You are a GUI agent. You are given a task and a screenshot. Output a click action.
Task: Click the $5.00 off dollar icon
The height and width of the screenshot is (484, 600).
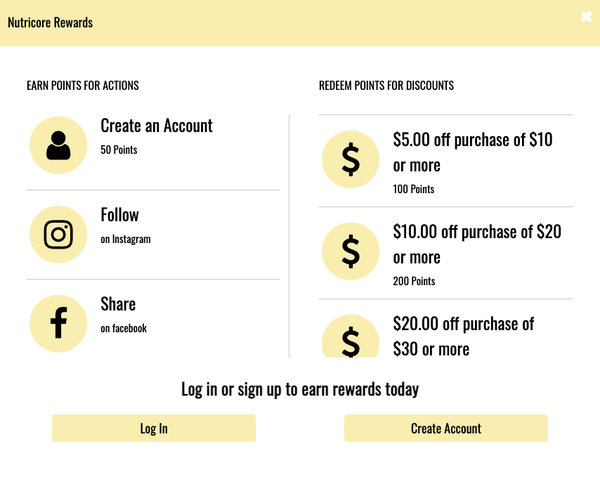350,159
